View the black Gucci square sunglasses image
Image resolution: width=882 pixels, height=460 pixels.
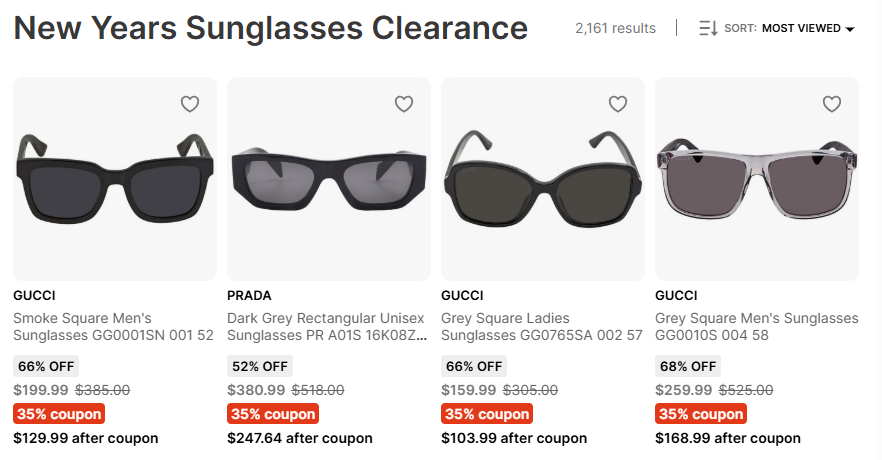coord(114,178)
